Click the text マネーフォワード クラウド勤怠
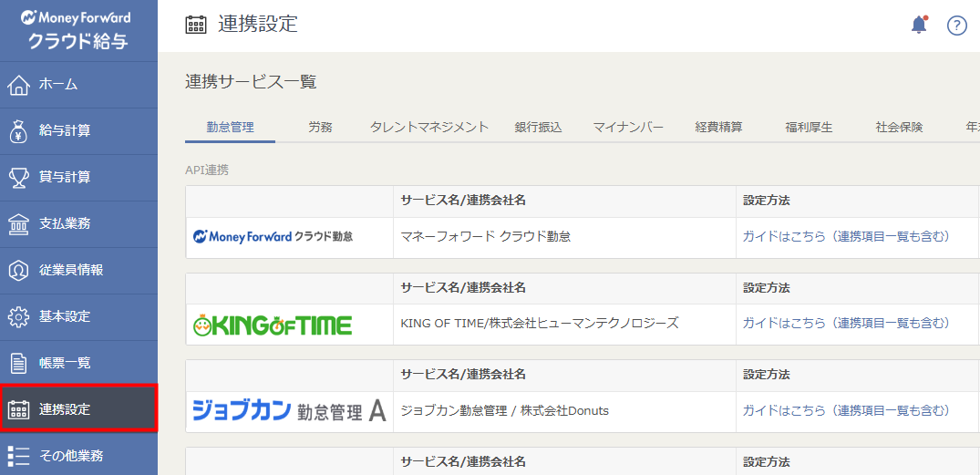 click(x=486, y=237)
